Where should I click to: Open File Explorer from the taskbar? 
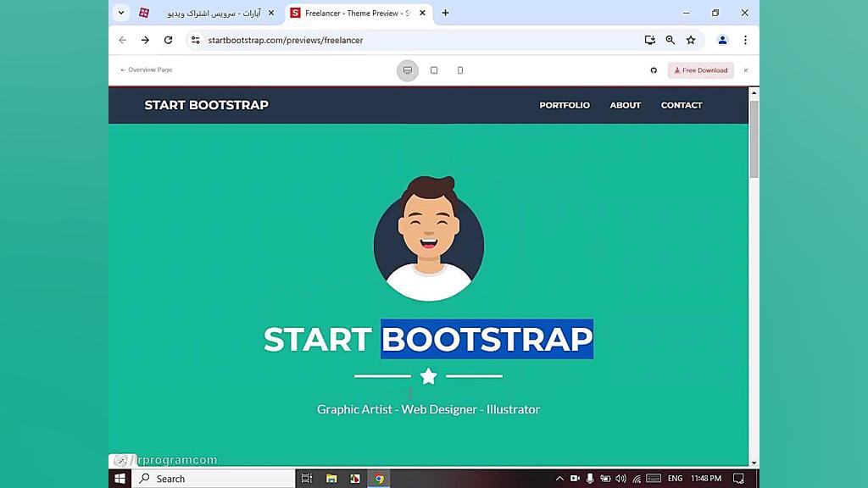(331, 479)
